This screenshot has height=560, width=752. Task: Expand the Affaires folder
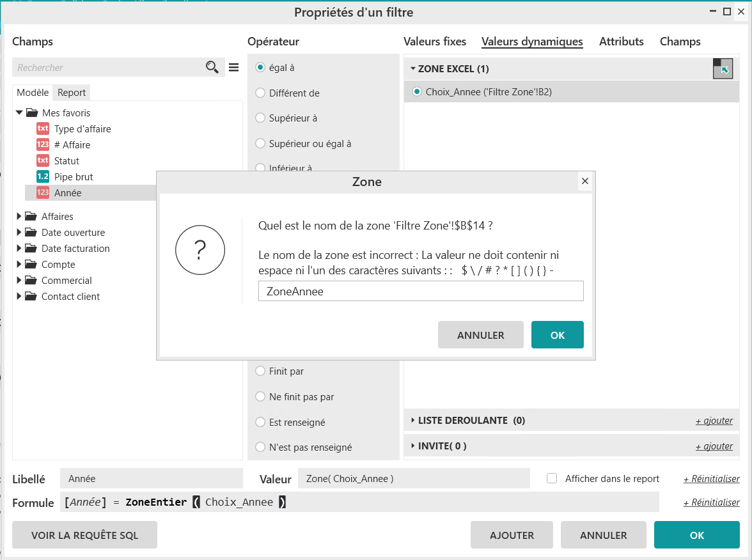tap(19, 217)
